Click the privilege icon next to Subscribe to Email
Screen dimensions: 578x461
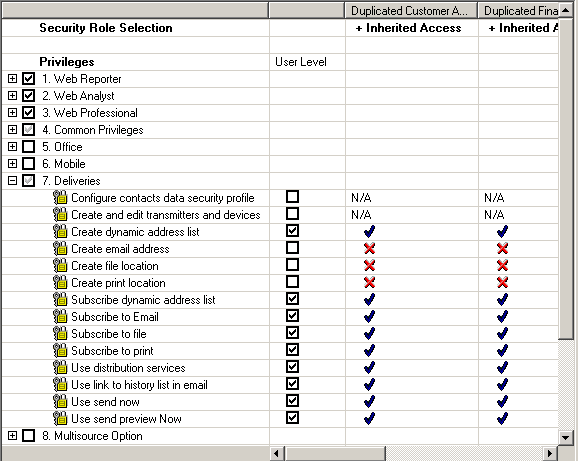click(60, 316)
